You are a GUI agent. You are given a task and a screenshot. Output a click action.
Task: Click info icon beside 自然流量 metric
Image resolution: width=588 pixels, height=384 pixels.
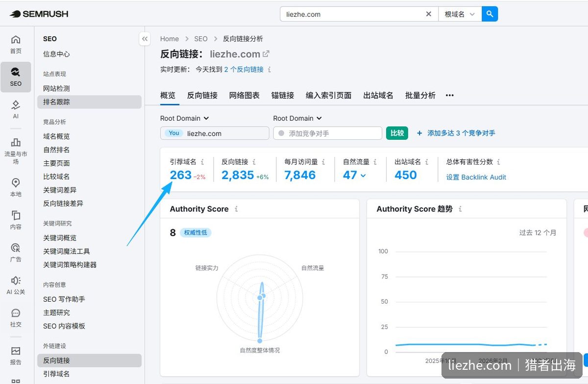375,162
